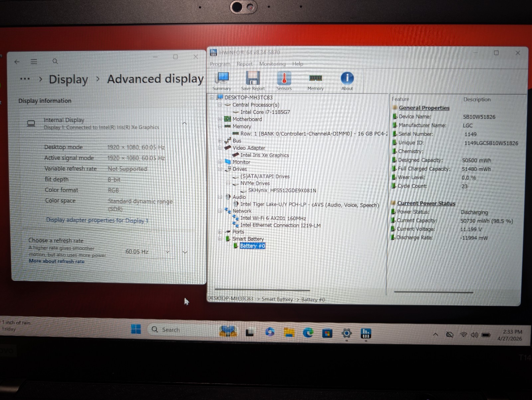
Task: Select SKHynix_HFS512GDE9X081N drive entry
Action: [x=282, y=190]
